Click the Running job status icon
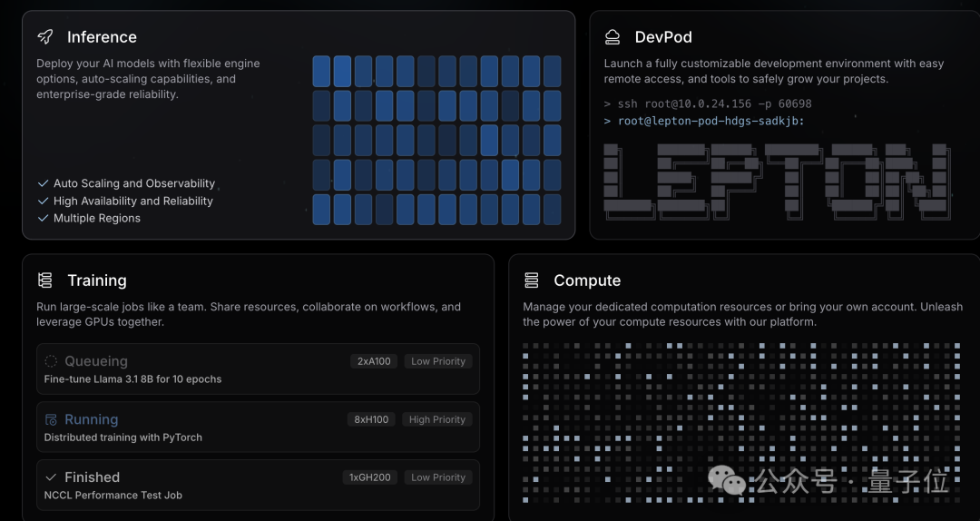The height and width of the screenshot is (521, 980). point(51,419)
